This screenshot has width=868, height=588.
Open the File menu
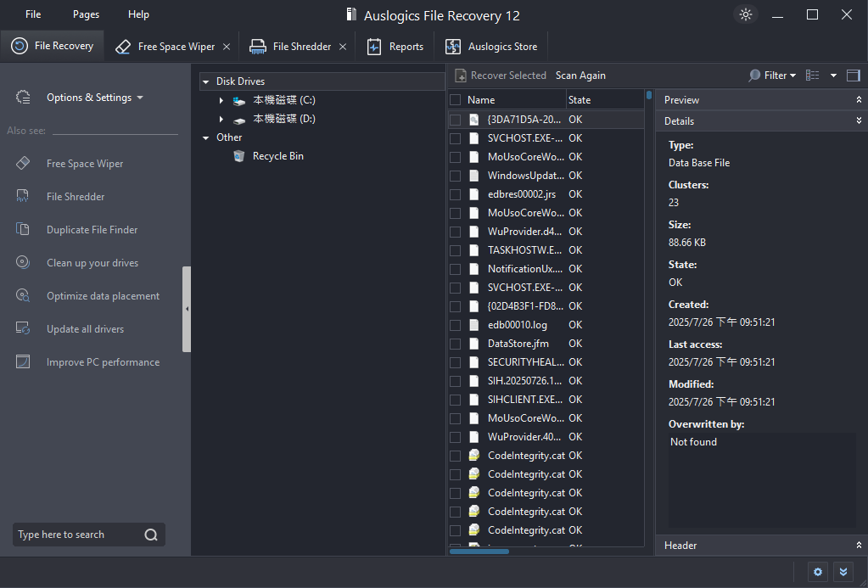[x=33, y=14]
